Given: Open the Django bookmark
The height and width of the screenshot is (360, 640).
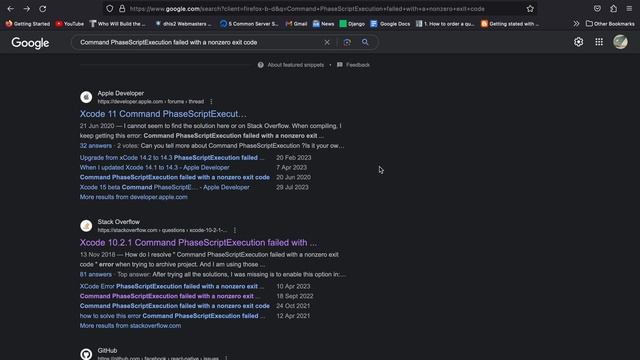Looking at the screenshot, I should point(352,24).
